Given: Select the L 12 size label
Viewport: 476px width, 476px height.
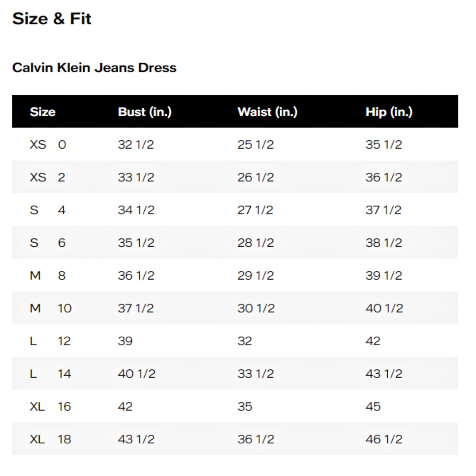Looking at the screenshot, I should pyautogui.click(x=50, y=341).
